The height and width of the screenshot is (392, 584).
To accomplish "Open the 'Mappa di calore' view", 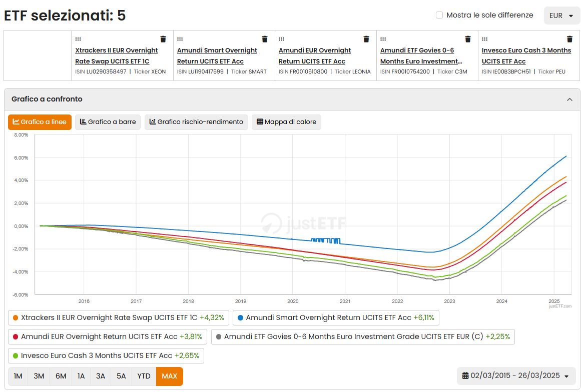I will pyautogui.click(x=286, y=122).
